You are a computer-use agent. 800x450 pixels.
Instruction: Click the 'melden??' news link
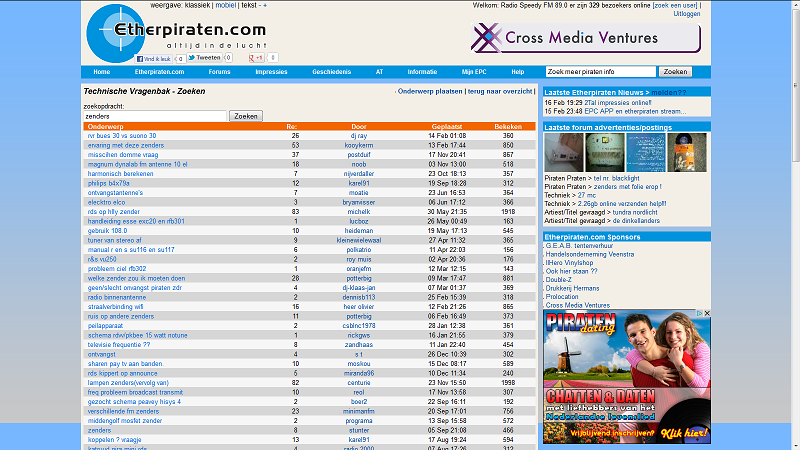pyautogui.click(x=668, y=92)
